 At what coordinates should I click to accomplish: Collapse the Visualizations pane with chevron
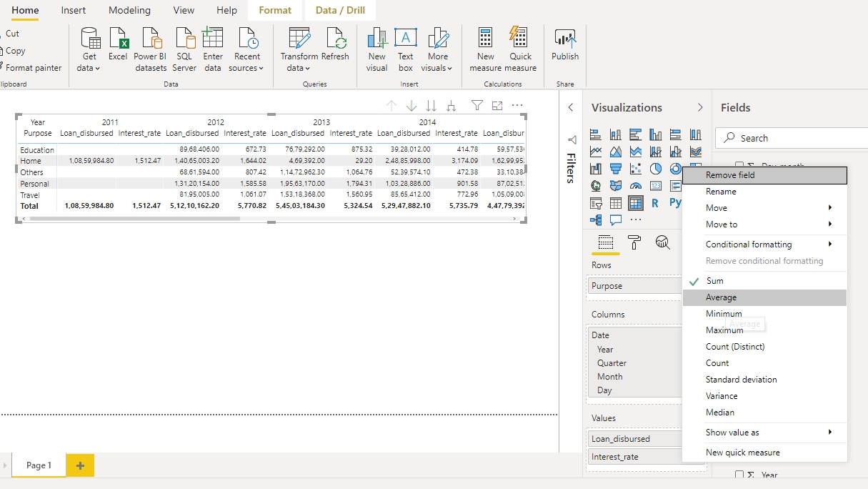click(x=699, y=108)
